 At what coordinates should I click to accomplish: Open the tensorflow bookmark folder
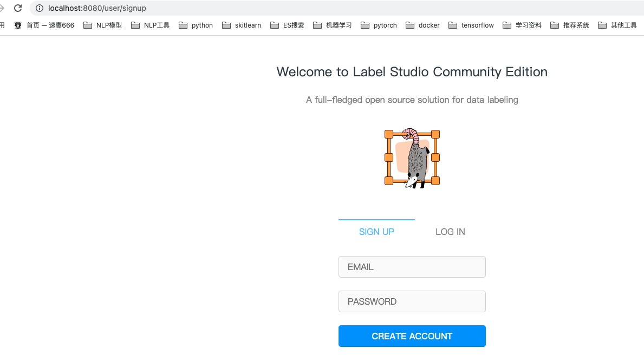coord(471,25)
